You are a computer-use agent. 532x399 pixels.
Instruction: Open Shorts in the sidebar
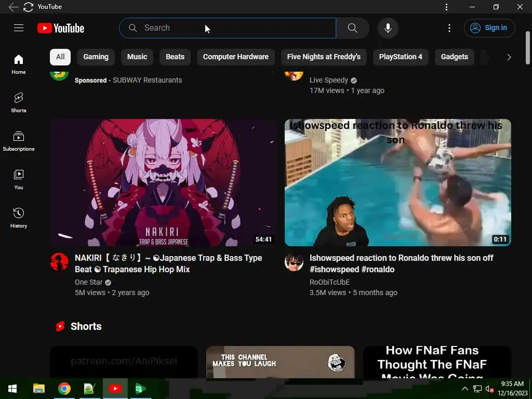coord(19,102)
